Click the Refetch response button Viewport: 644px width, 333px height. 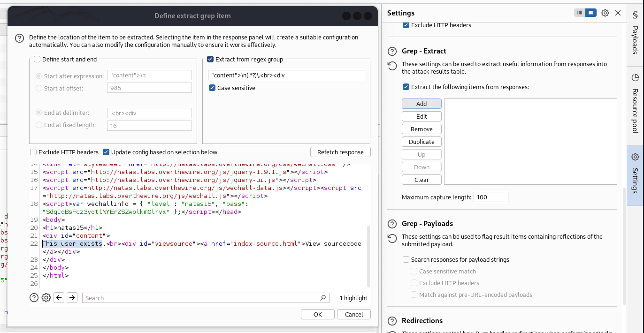pos(340,152)
